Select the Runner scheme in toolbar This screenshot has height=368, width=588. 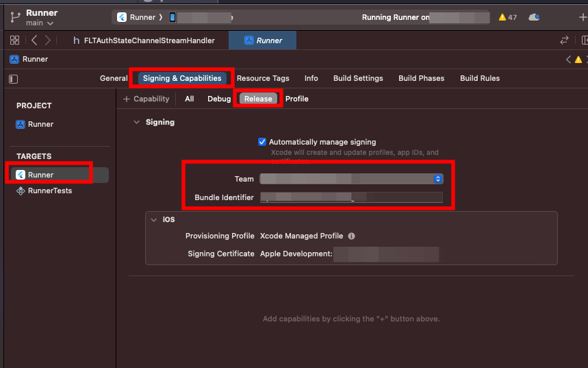(x=136, y=17)
